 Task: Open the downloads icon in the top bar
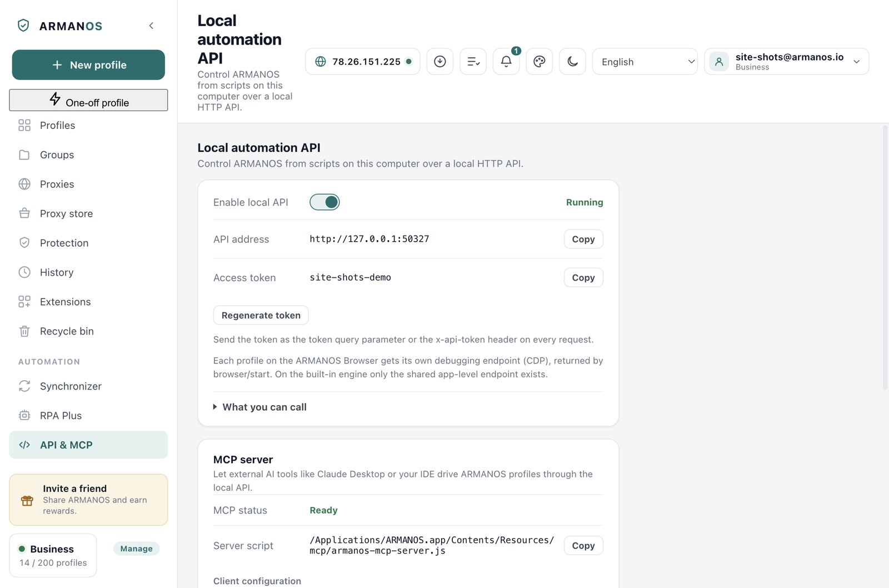tap(440, 61)
